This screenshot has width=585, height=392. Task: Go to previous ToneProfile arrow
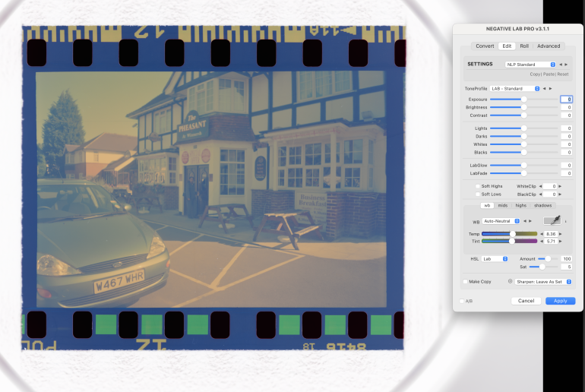(x=544, y=89)
